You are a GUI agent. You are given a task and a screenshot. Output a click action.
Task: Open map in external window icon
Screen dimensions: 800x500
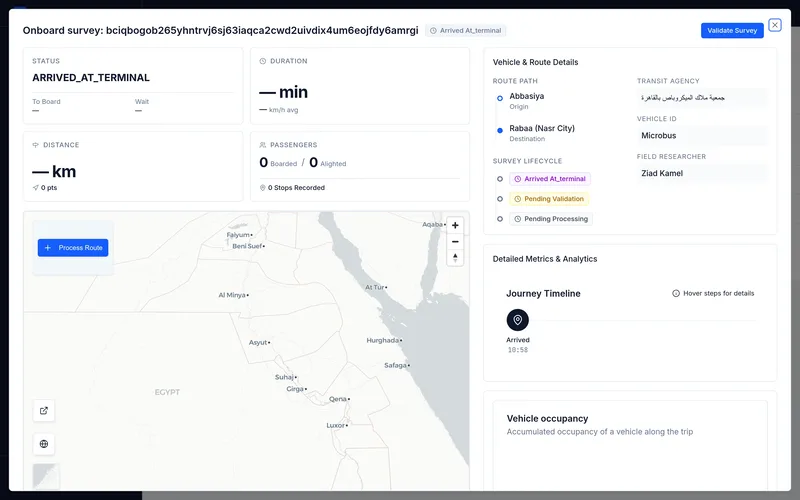tap(44, 411)
